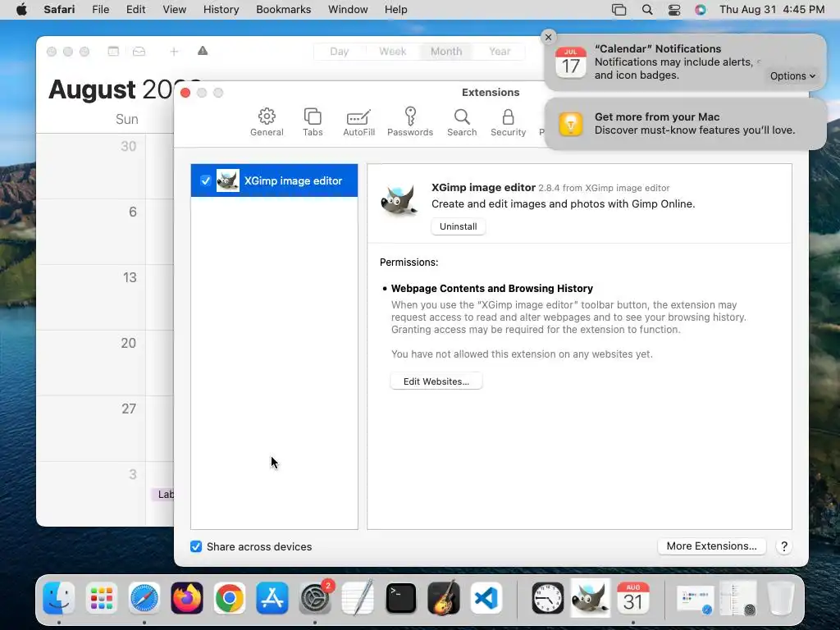Open GIMP from the Dock
This screenshot has width=840, height=630.
[x=591, y=598]
